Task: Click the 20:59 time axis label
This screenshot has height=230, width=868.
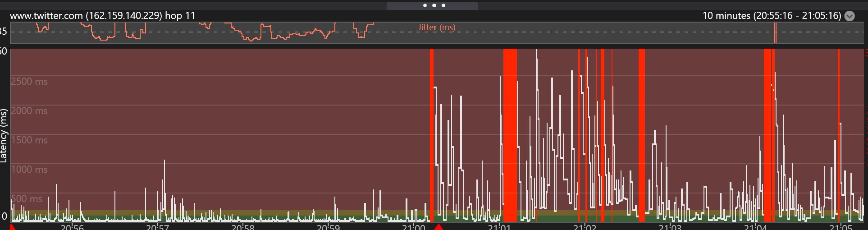Action: pos(328,227)
